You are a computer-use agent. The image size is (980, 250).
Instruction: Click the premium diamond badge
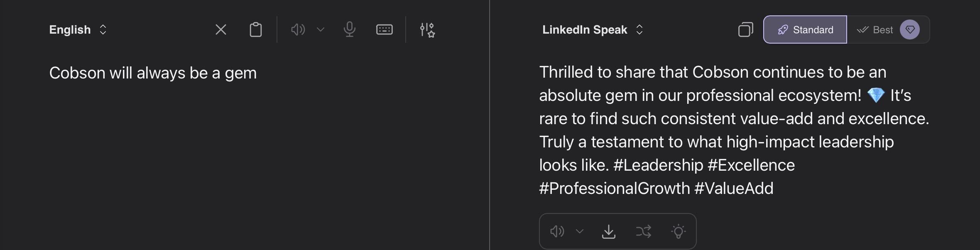click(909, 29)
